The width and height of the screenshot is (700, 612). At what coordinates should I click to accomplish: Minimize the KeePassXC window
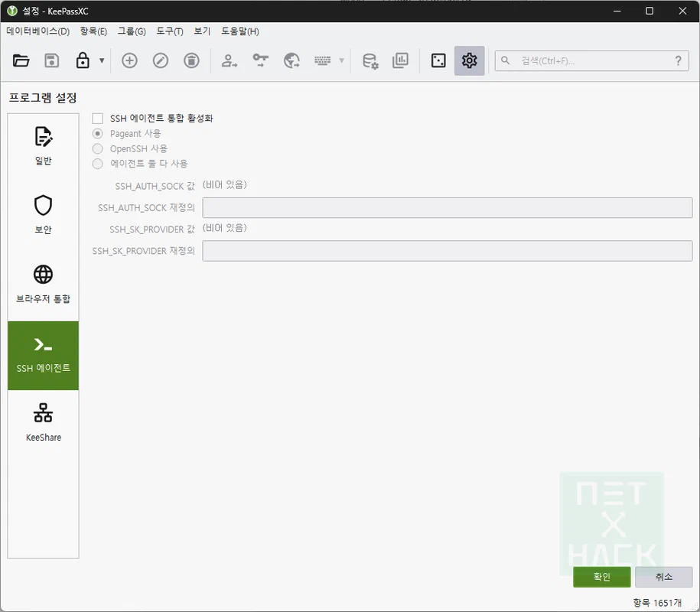617,11
